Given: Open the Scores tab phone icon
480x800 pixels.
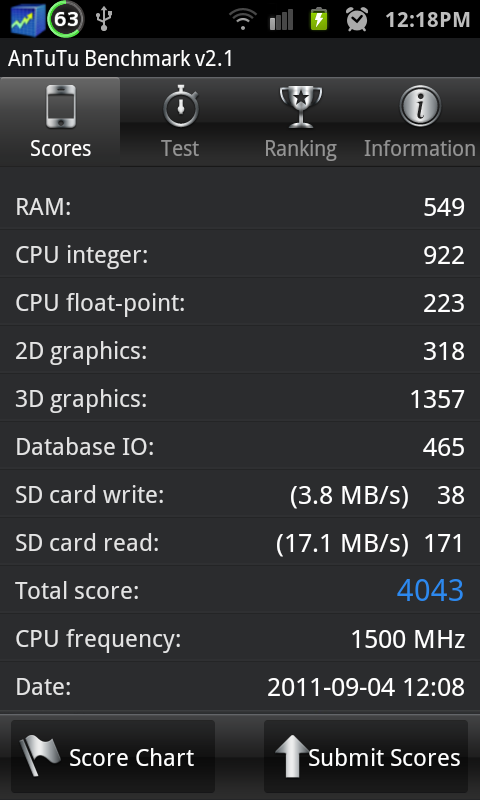Looking at the screenshot, I should pyautogui.click(x=60, y=107).
